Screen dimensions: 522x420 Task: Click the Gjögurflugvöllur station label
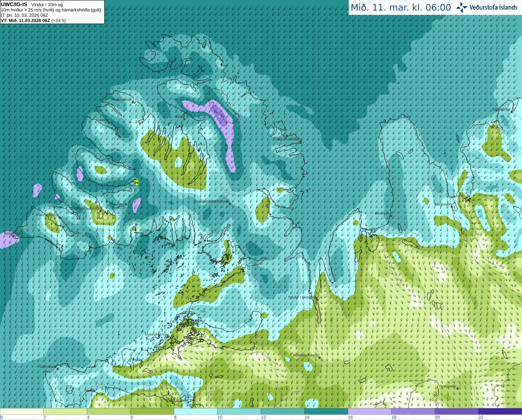click(286, 139)
